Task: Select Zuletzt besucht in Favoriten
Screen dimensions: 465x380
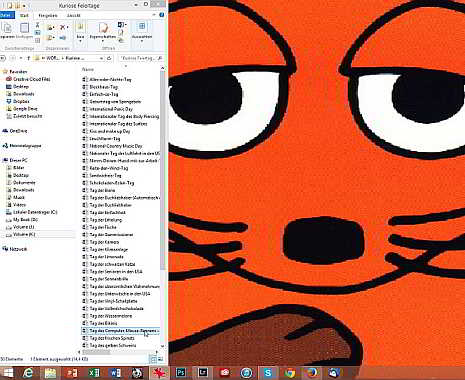Action: point(27,116)
